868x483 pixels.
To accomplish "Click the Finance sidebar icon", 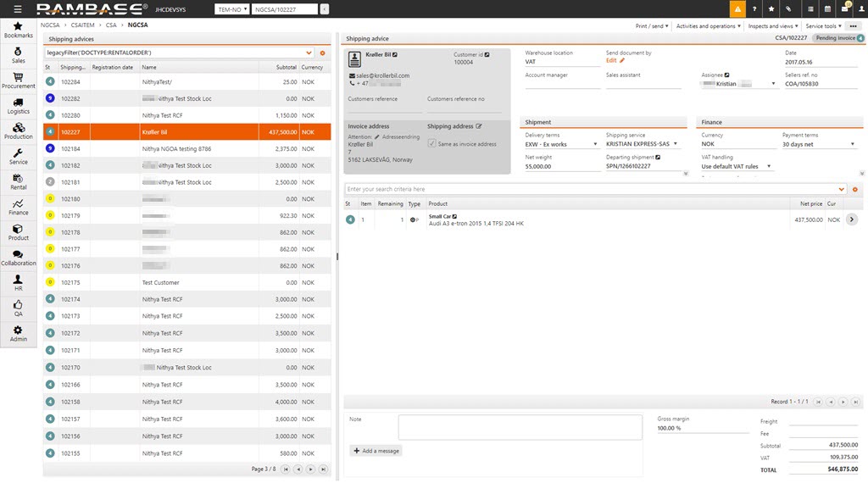I will click(x=19, y=207).
